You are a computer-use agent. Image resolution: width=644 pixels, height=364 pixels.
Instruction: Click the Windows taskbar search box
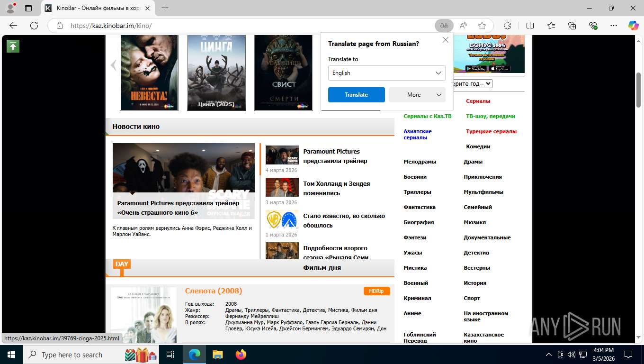(x=90, y=355)
